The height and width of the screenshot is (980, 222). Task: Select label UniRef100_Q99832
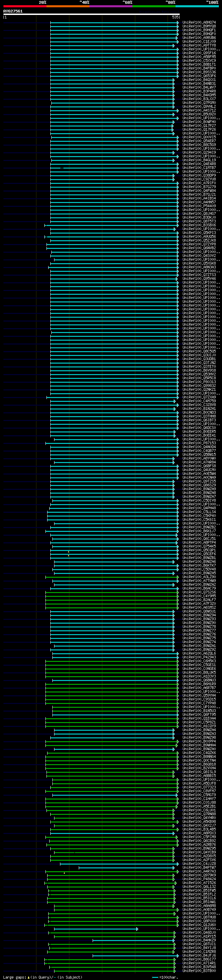click(x=199, y=386)
